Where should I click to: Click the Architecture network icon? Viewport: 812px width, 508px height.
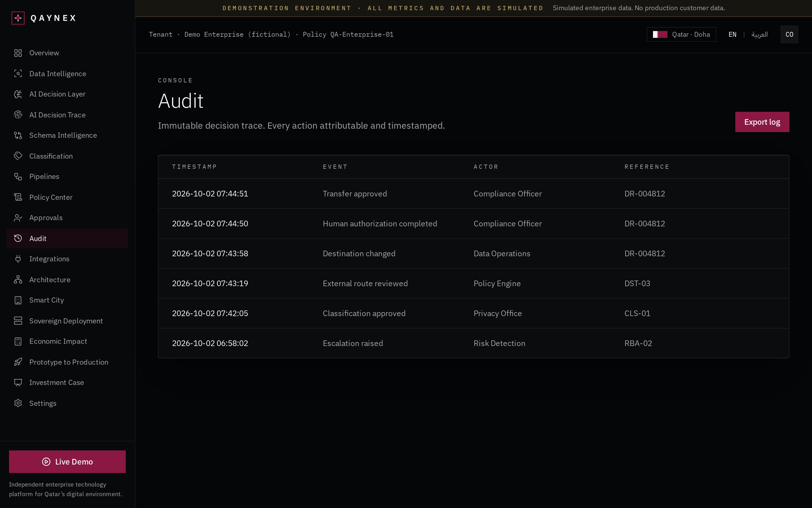pos(18,279)
